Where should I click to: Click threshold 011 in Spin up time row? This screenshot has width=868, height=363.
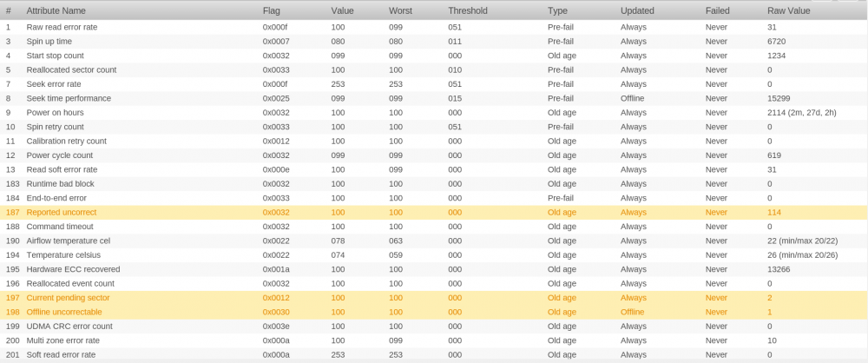click(x=455, y=42)
